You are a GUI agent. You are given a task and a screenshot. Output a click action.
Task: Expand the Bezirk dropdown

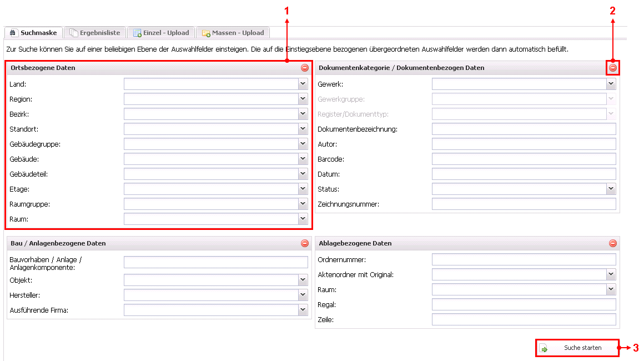303,114
